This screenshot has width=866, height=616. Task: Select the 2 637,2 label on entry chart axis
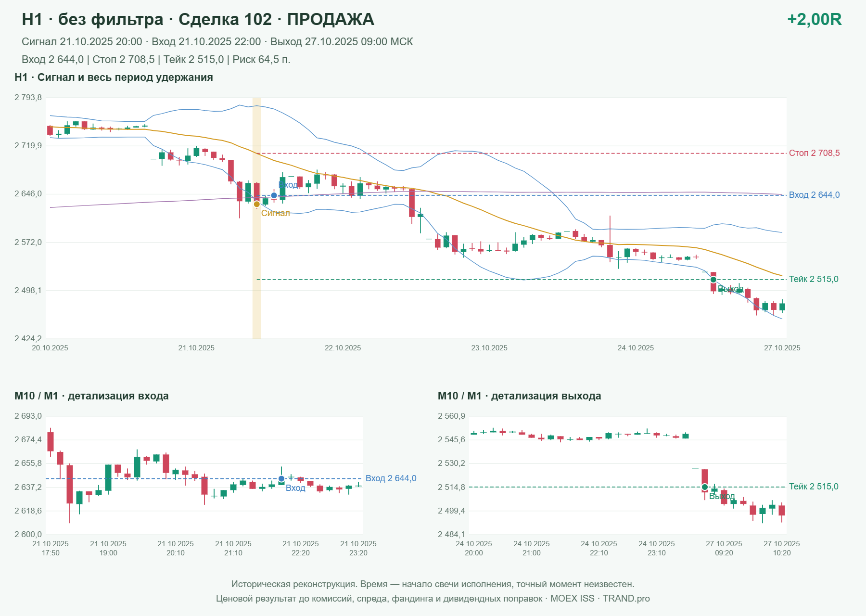coord(28,487)
